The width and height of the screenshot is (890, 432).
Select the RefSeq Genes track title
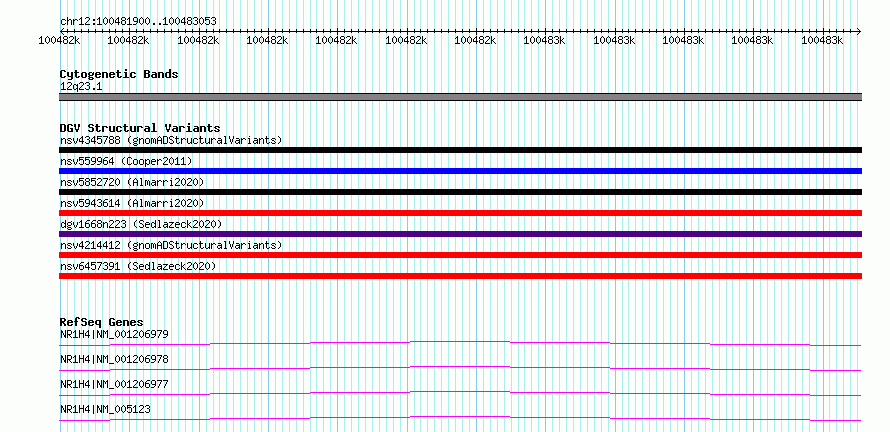pos(102,322)
